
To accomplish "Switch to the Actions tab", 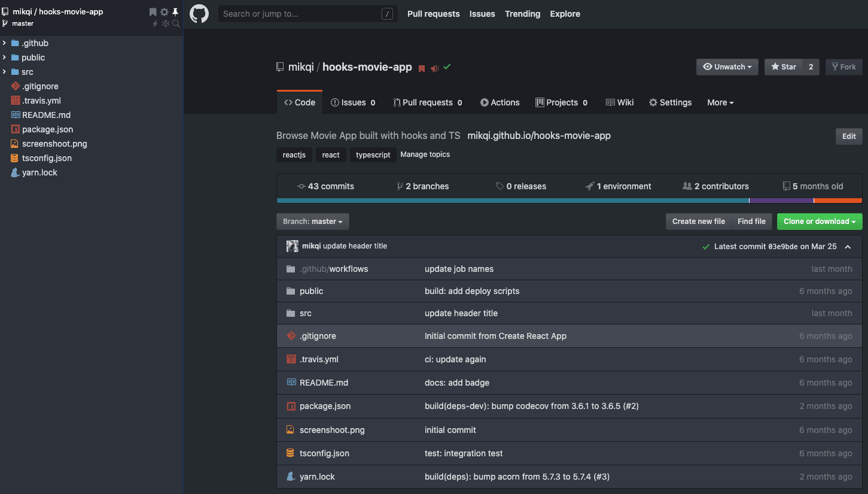I will [500, 102].
